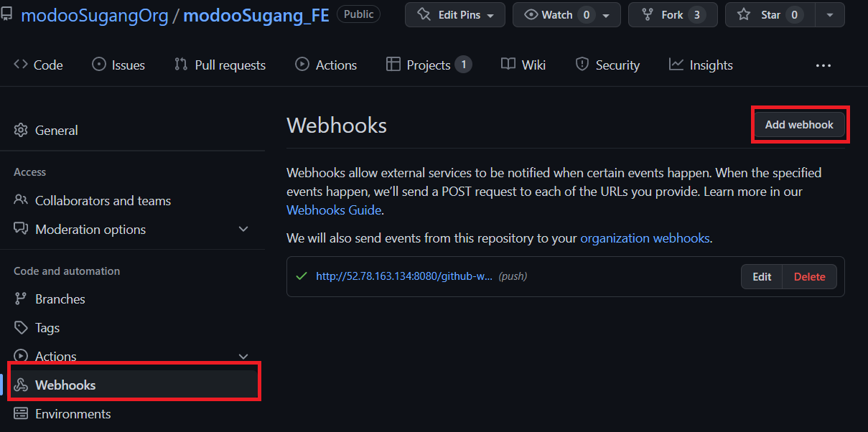This screenshot has width=868, height=432.
Task: Click the Code and automation section label
Action: [x=67, y=271]
